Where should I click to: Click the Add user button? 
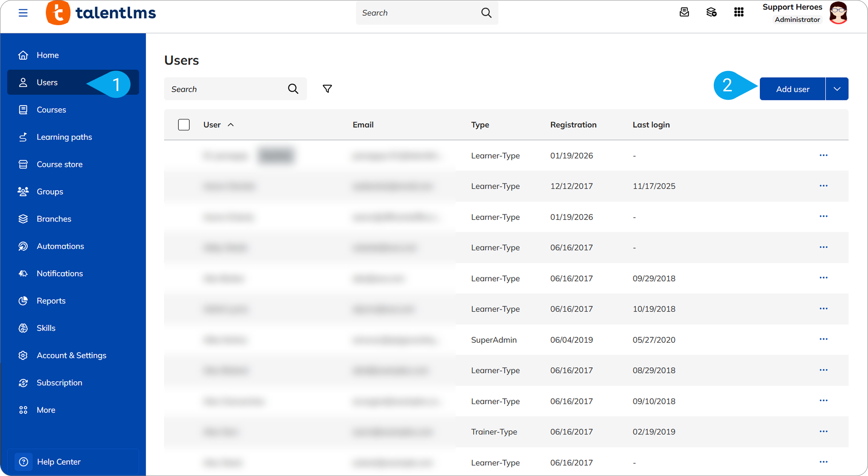pos(792,89)
